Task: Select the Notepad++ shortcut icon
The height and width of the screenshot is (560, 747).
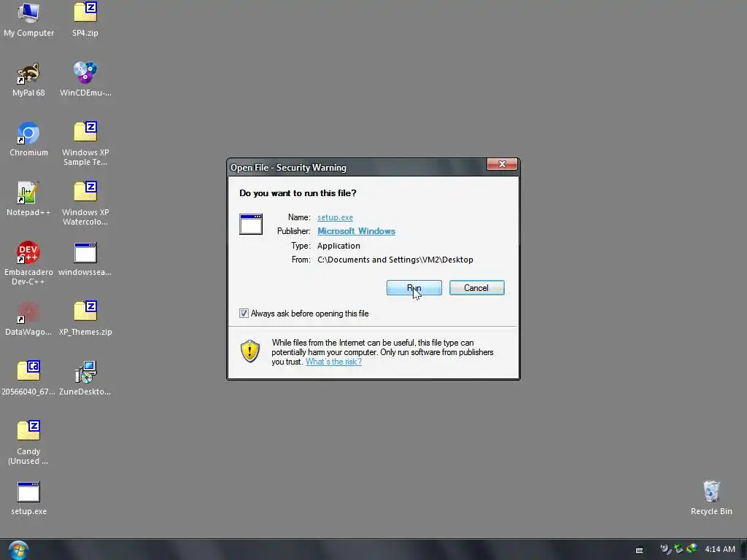Action: click(x=28, y=199)
